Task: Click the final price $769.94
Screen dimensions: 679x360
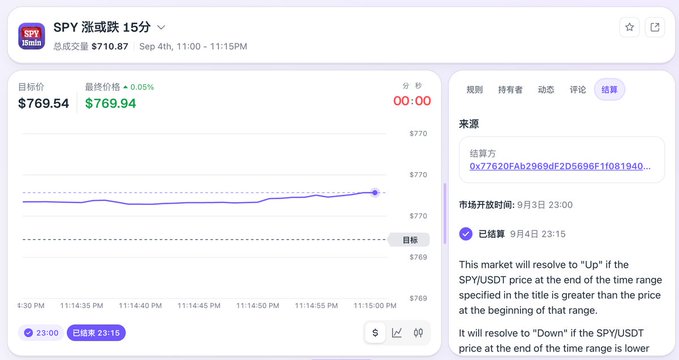Action: point(110,104)
